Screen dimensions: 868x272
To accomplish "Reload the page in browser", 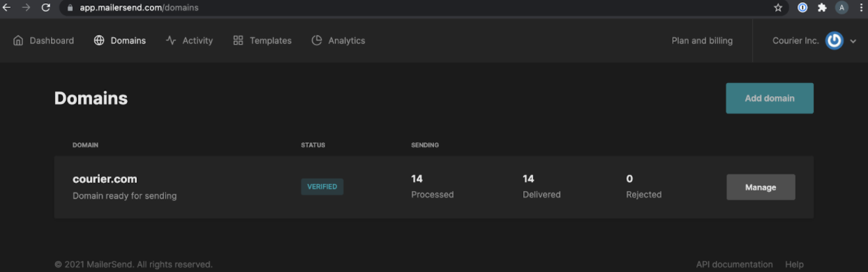I will 46,8.
